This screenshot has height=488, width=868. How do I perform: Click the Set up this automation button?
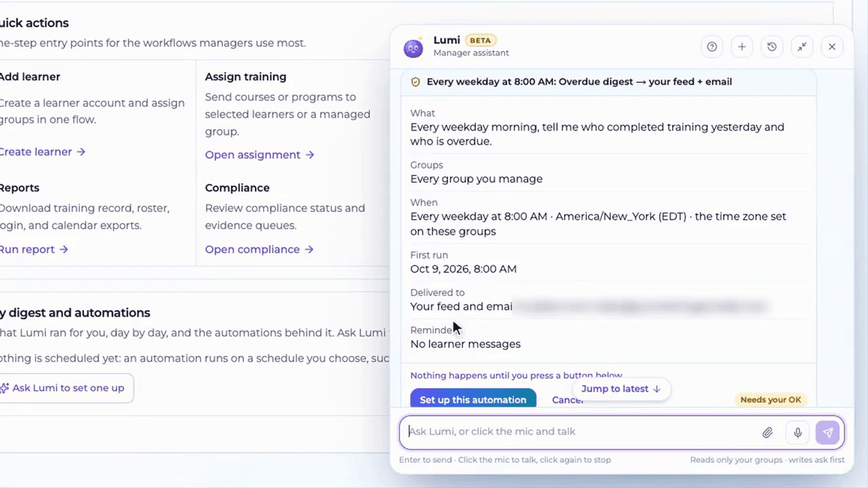coord(473,399)
